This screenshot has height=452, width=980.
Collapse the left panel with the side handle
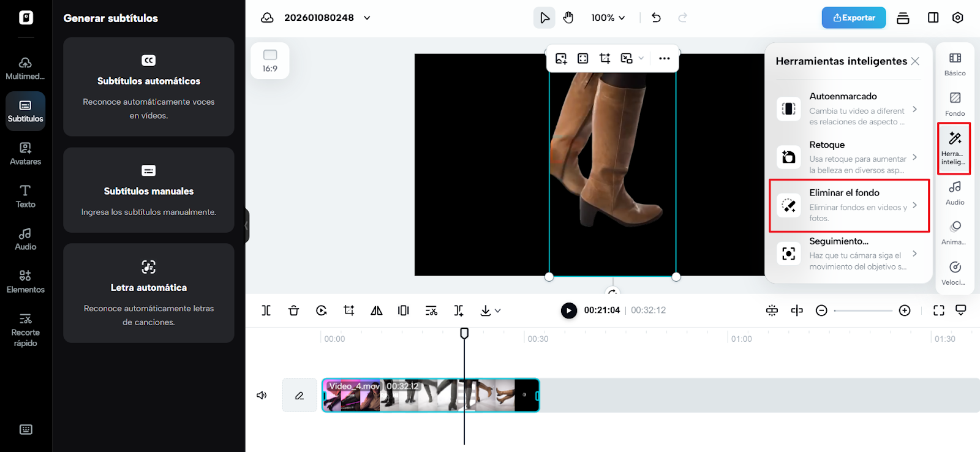click(247, 225)
